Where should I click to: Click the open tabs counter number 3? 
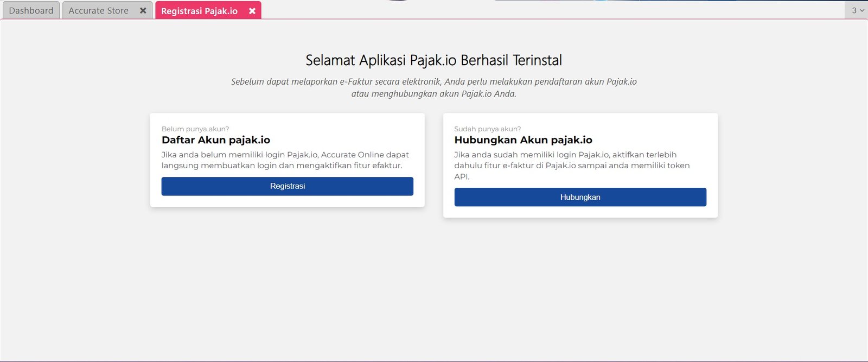(x=854, y=10)
